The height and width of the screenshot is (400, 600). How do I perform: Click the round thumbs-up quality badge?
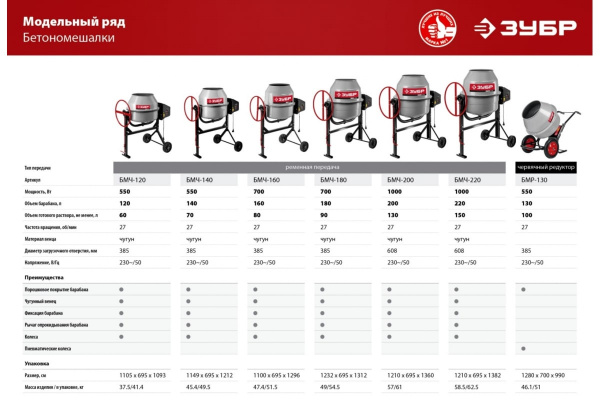(437, 28)
